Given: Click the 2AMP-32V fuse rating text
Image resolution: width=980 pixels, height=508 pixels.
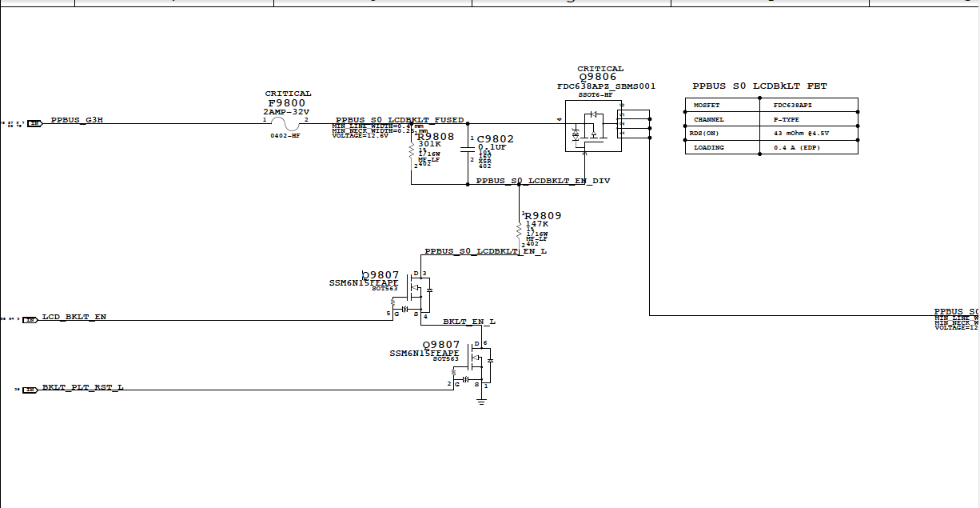Looking at the screenshot, I should tap(286, 112).
